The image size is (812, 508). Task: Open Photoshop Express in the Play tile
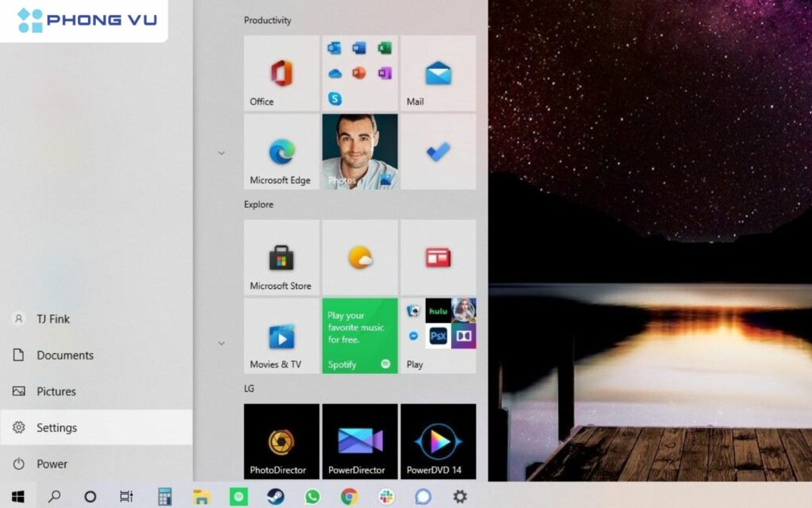click(x=438, y=337)
